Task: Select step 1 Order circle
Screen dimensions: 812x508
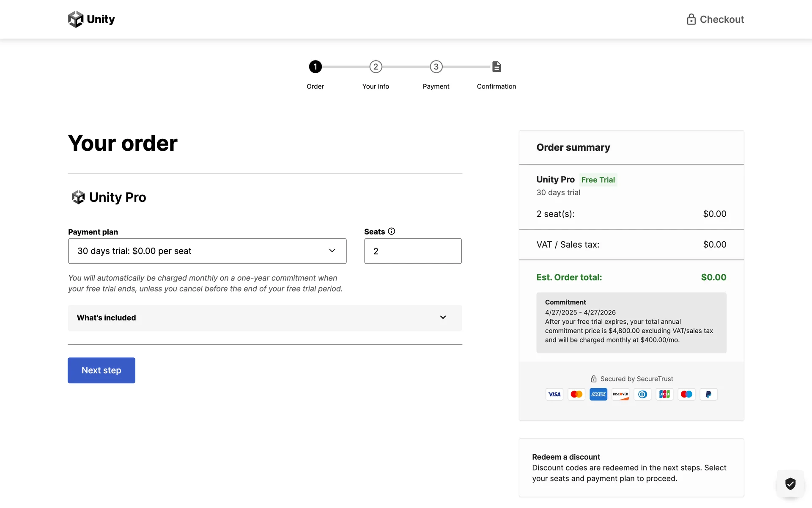Action: pyautogui.click(x=315, y=67)
